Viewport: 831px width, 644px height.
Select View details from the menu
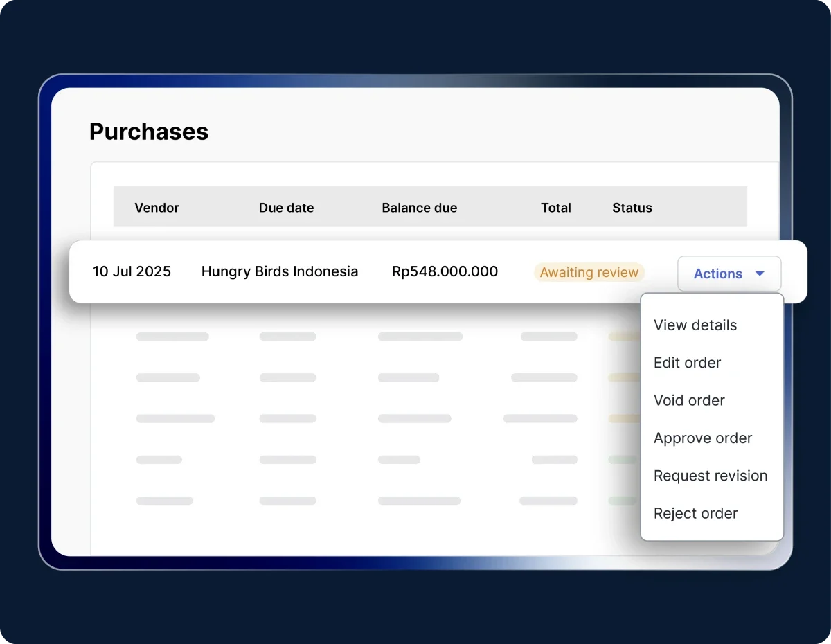[x=695, y=325]
